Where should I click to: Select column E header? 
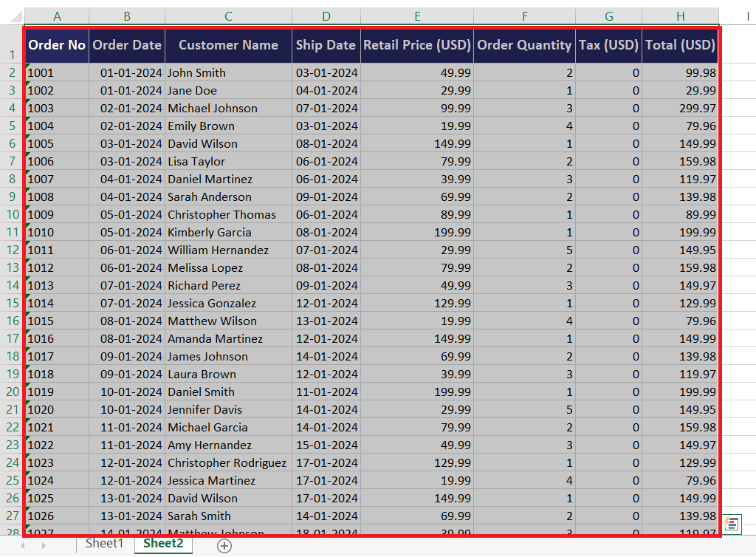(x=417, y=16)
